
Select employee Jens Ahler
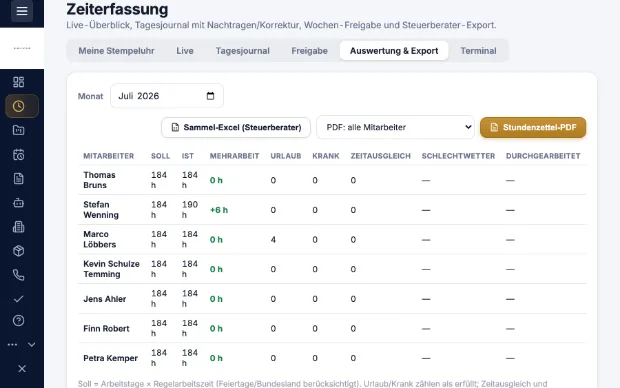tap(104, 299)
